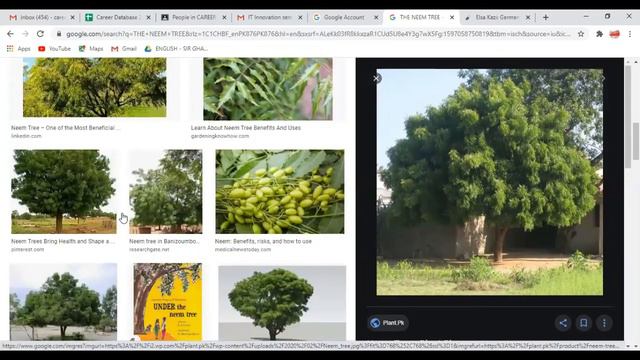
Task: Click the red profile avatar icon
Action: (615, 34)
